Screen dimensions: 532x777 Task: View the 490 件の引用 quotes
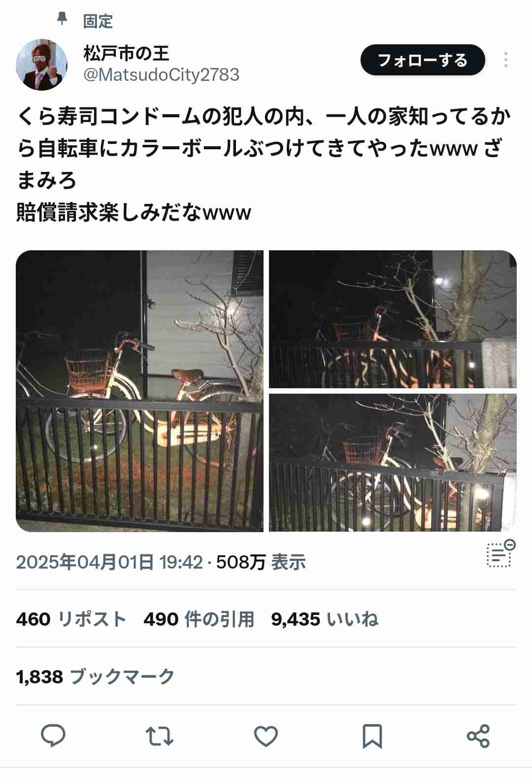199,619
